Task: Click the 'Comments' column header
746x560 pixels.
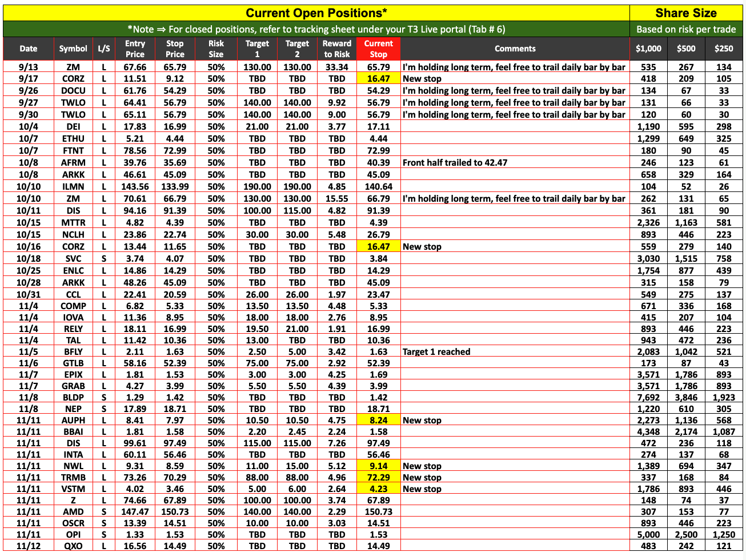Action: click(515, 49)
